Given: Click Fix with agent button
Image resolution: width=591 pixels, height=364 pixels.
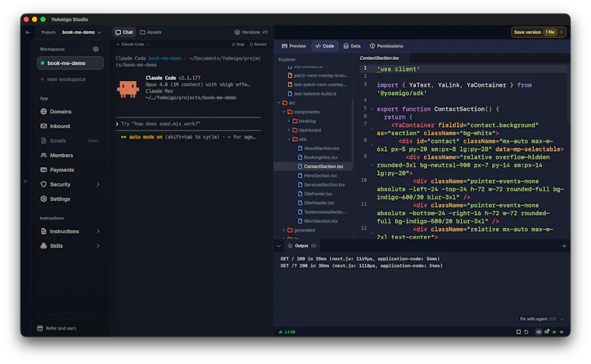Looking at the screenshot, I should 538,319.
